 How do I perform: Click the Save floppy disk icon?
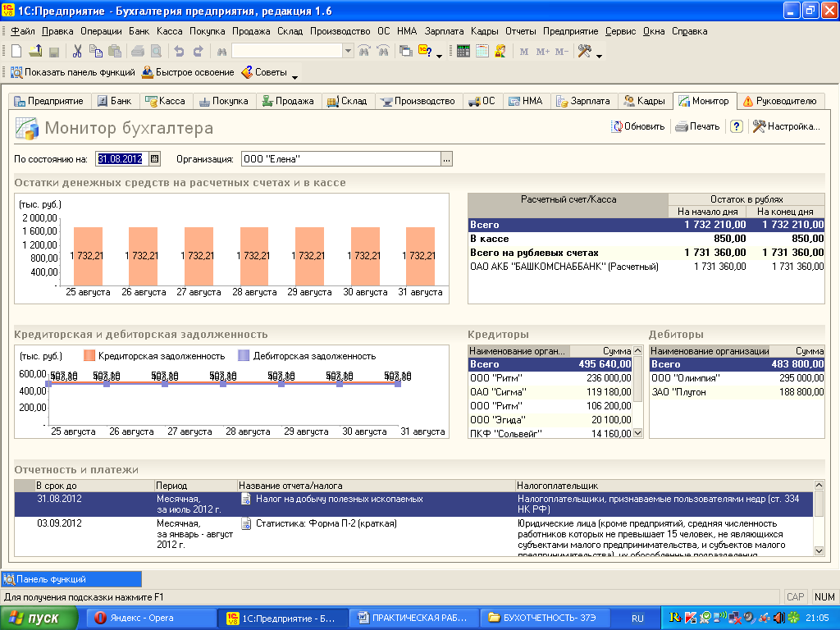coord(53,52)
